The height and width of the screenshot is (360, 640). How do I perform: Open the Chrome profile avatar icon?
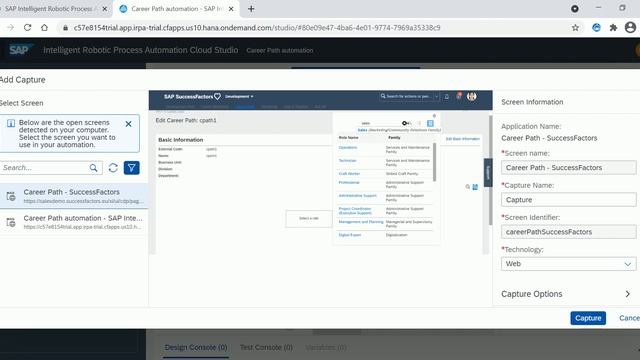(630, 27)
